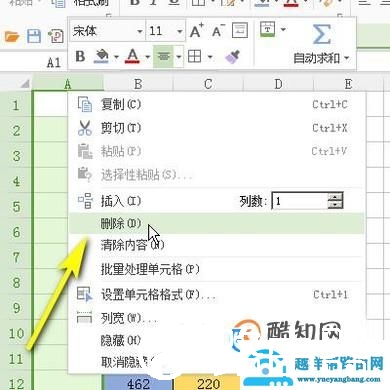Click the 列数 number input field
Image resolution: width=390 pixels, height=390 pixels.
(300, 201)
